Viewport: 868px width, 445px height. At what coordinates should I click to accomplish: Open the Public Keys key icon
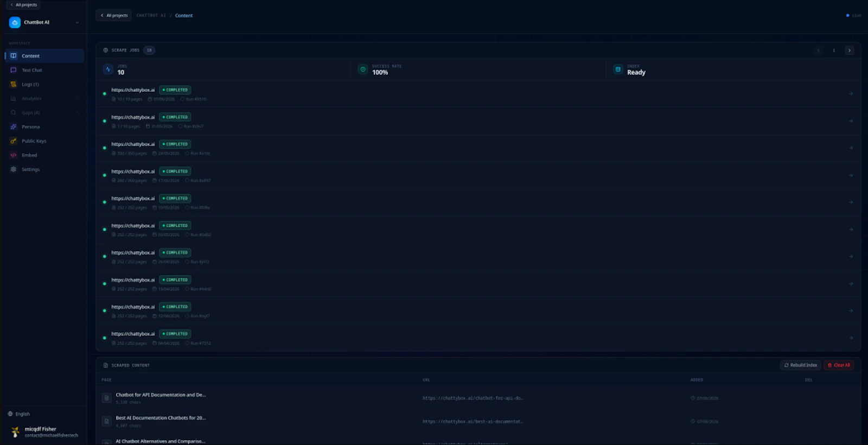14,141
